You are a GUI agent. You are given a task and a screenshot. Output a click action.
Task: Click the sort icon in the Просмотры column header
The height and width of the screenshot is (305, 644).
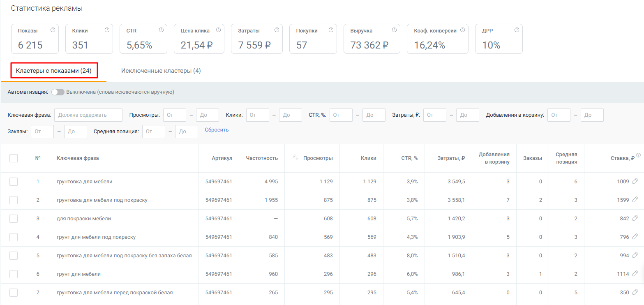pos(295,158)
